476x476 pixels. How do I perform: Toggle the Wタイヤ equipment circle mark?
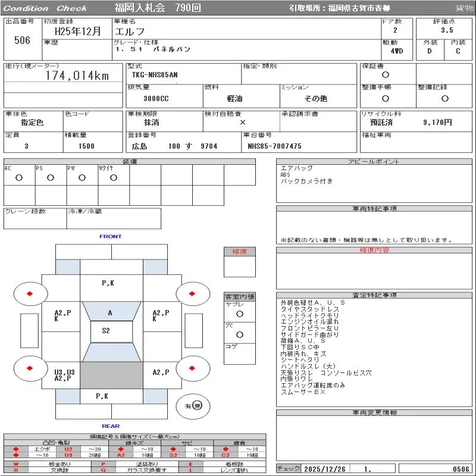(x=113, y=177)
